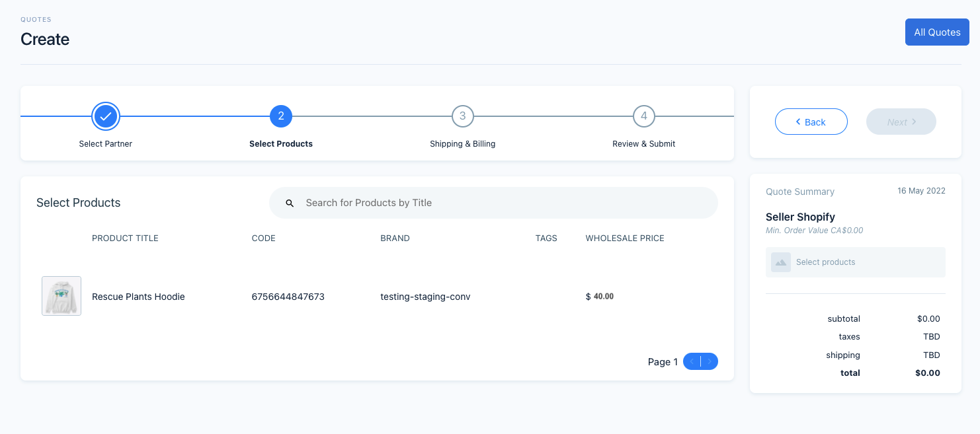Screen dimensions: 980x434
Task: Click the taxes TBD value
Action: (x=932, y=337)
